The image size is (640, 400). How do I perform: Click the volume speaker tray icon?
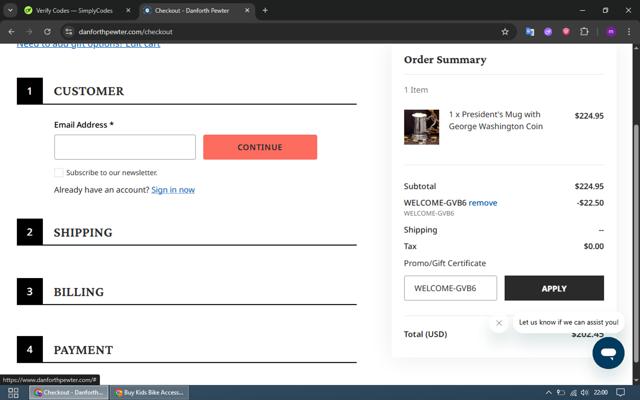pyautogui.click(x=585, y=393)
